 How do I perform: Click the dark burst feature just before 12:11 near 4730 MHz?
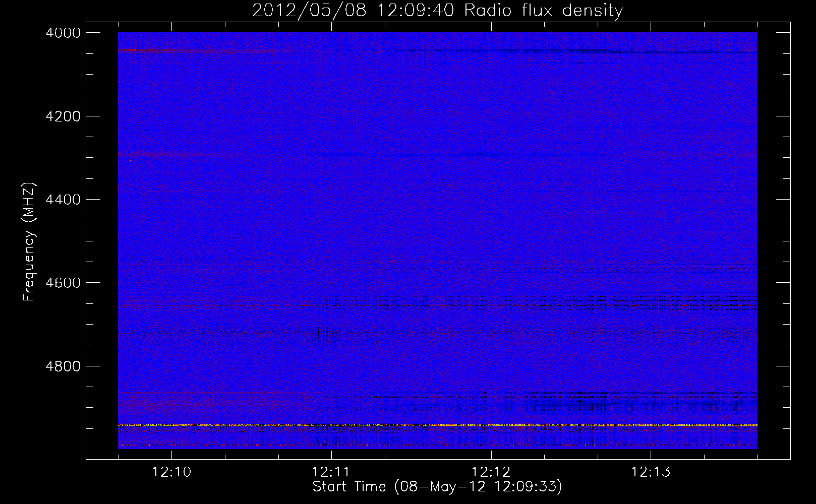click(317, 336)
